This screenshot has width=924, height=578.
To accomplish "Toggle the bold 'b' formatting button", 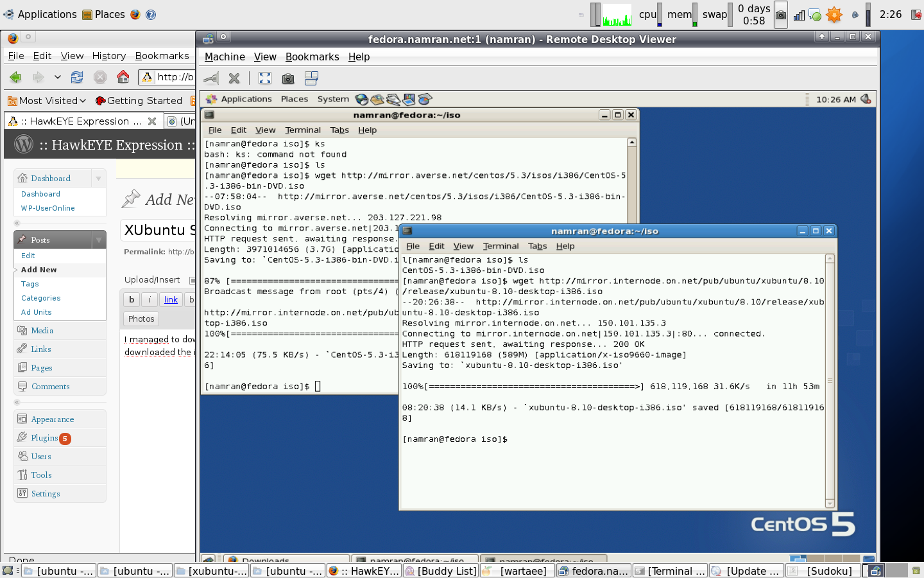I will 132,299.
